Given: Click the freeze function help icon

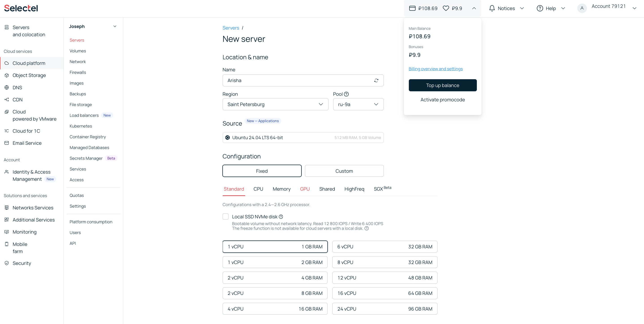Looking at the screenshot, I should pyautogui.click(x=367, y=228).
